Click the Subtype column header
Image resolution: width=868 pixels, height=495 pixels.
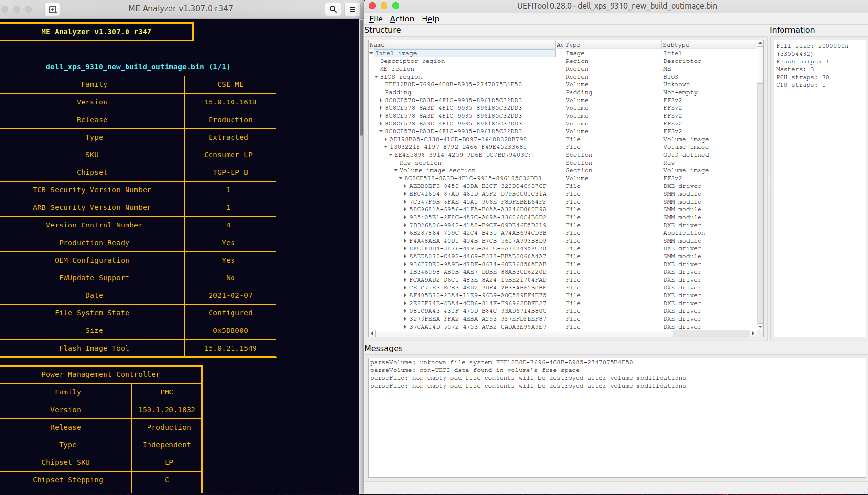[676, 45]
